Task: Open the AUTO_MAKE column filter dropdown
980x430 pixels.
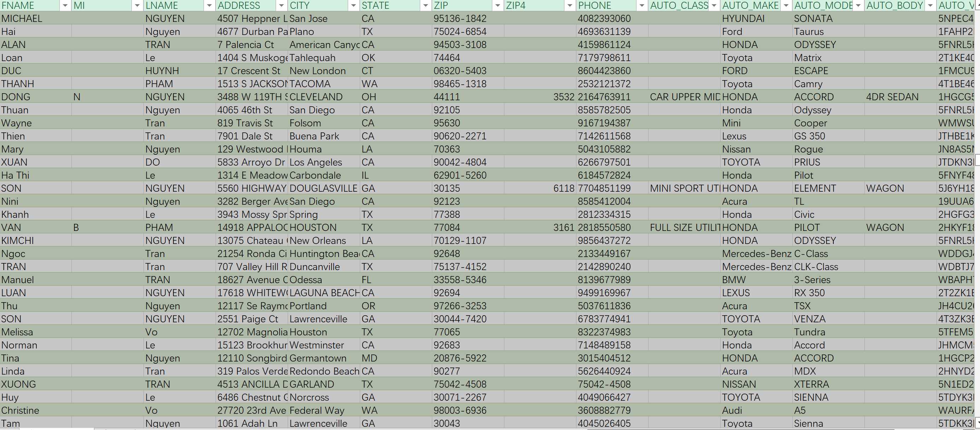Action: point(786,5)
